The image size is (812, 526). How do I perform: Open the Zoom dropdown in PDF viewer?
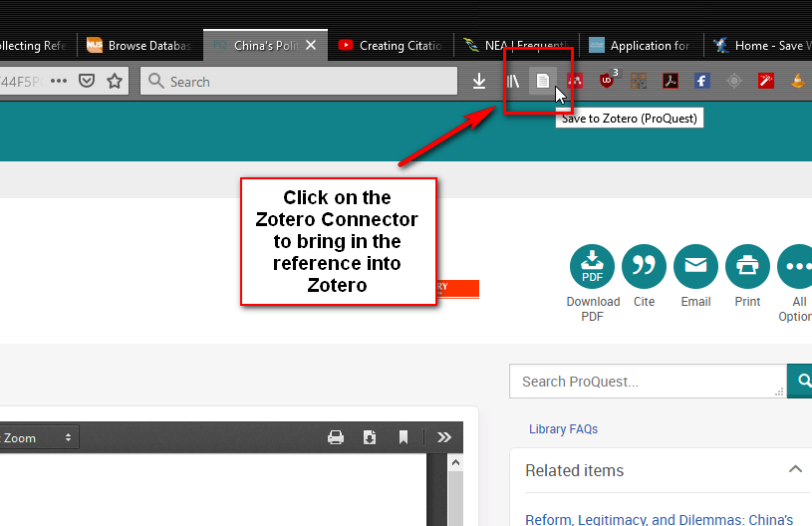(x=38, y=438)
